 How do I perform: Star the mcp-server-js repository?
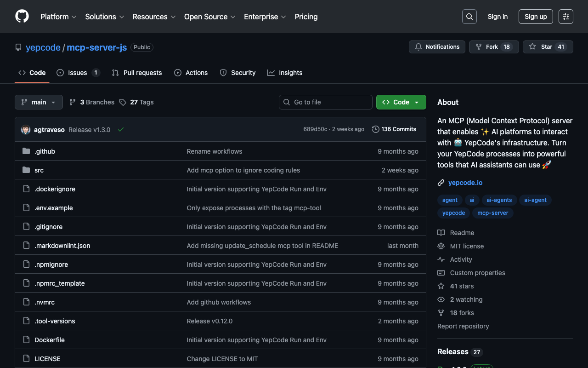[548, 47]
